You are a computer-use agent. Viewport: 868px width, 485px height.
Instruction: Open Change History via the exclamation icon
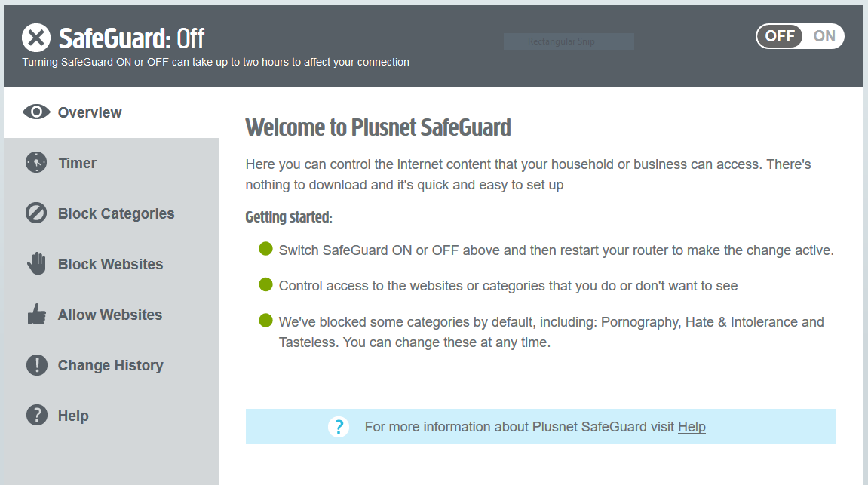point(35,365)
